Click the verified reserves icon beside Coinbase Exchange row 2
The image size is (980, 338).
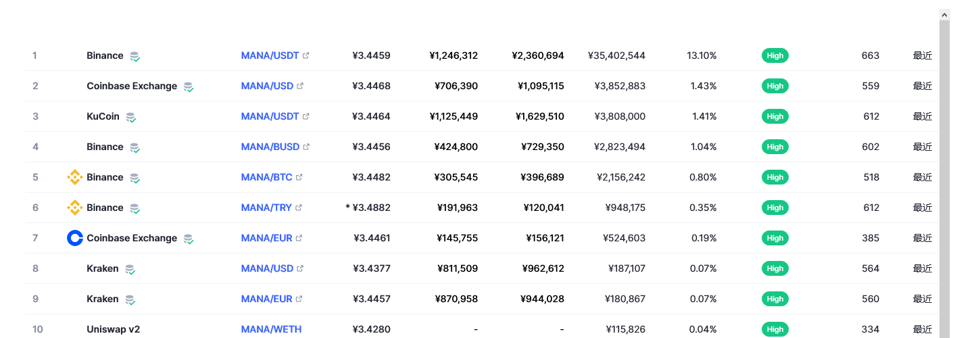pyautogui.click(x=189, y=87)
